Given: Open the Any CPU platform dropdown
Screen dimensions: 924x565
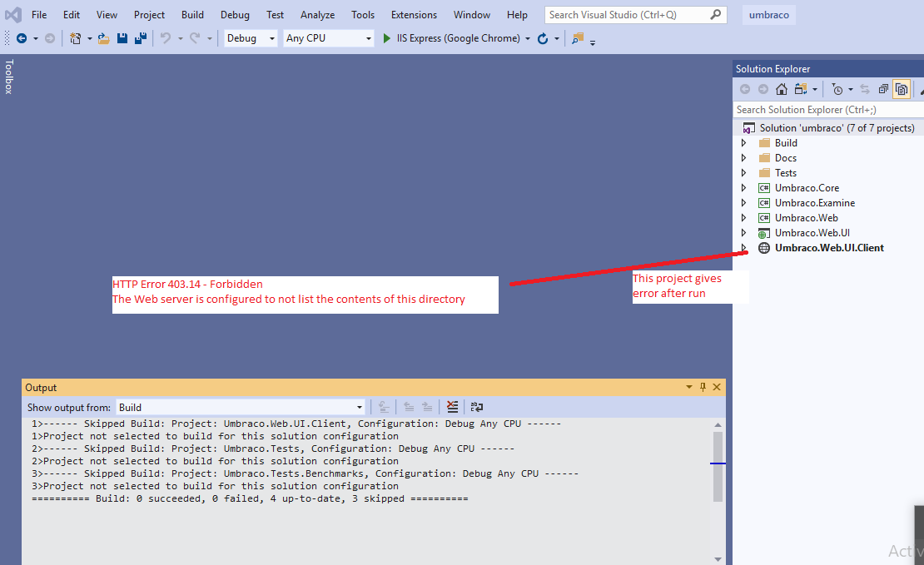Looking at the screenshot, I should coord(329,38).
